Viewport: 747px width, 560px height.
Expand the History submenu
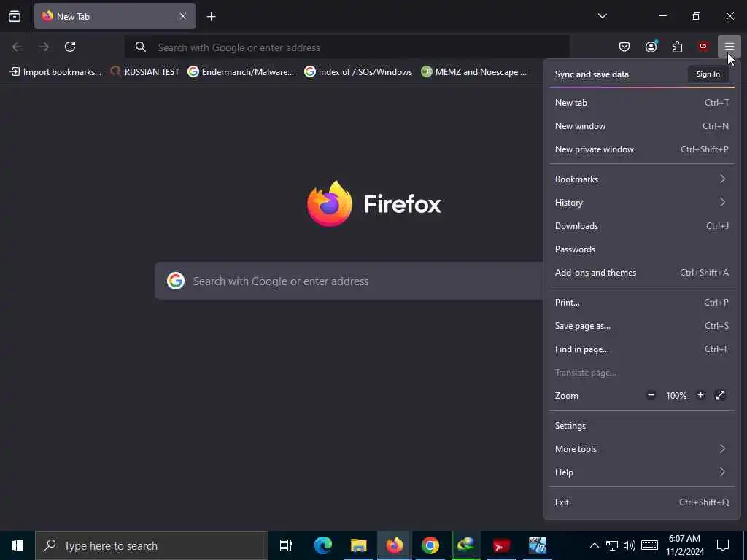point(642,203)
